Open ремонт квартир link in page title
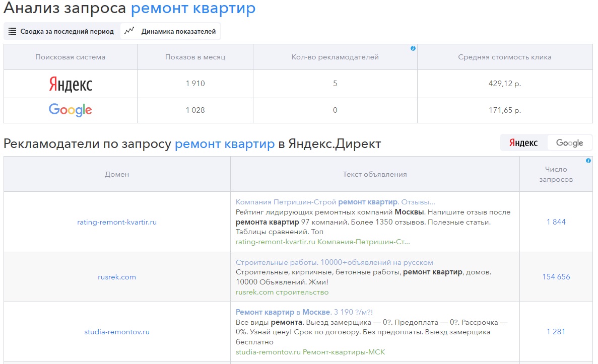This screenshot has width=598, height=364. (193, 9)
